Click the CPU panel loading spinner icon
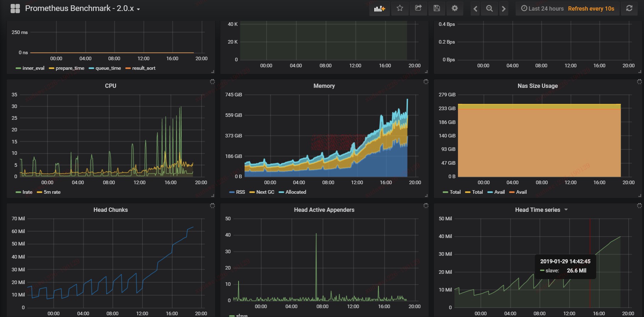Viewport: 644px width, 317px height. pos(212,81)
